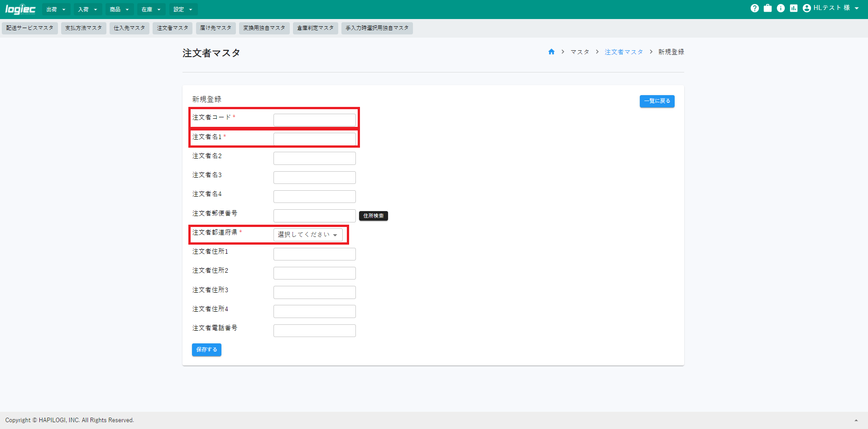Click the briefcase icon in header
Viewport: 868px width, 429px height.
coord(767,8)
